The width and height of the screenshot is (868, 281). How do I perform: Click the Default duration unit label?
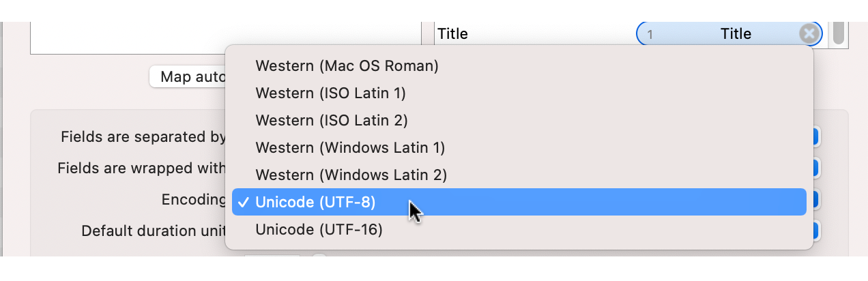click(153, 231)
